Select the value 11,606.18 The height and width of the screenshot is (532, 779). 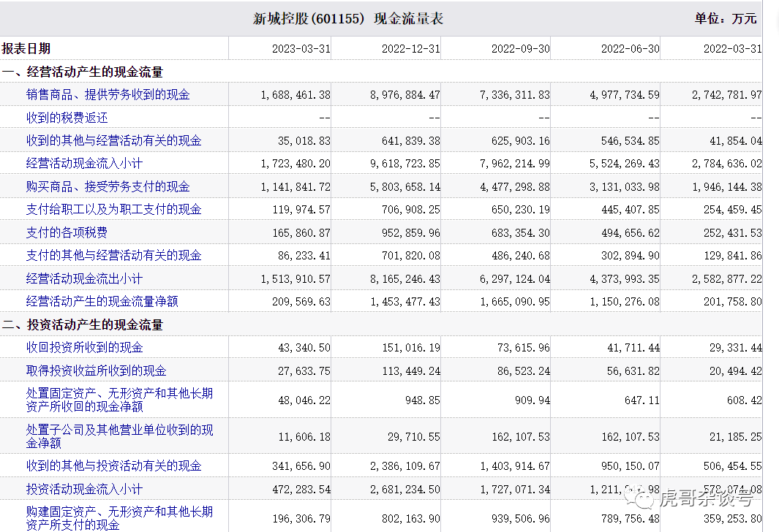tap(304, 437)
